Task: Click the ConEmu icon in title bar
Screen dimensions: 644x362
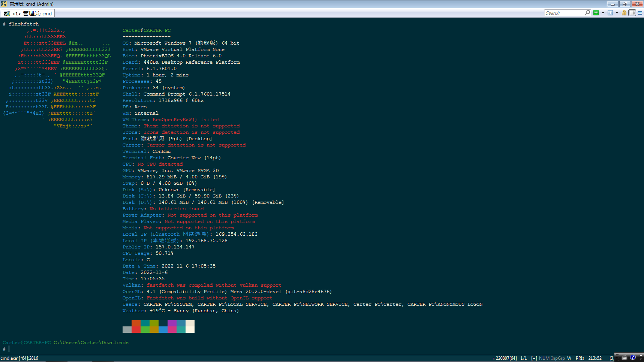Action: pyautogui.click(x=3, y=4)
